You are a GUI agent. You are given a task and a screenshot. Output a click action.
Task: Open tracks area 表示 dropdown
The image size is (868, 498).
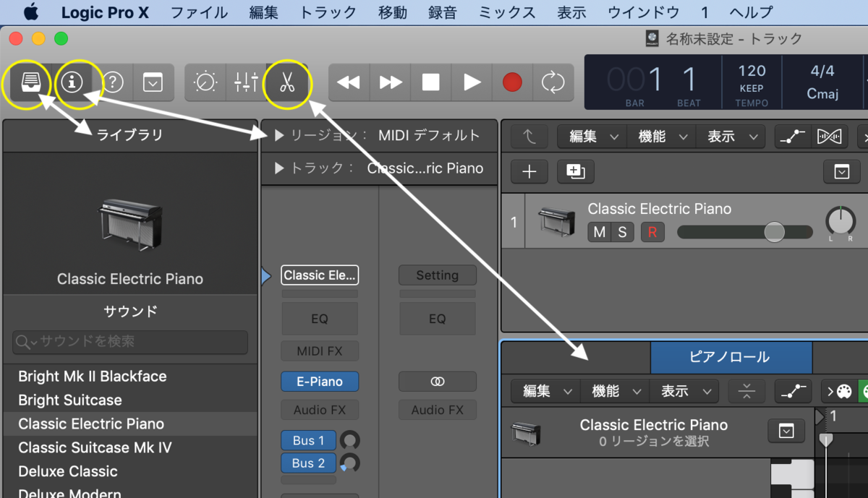pyautogui.click(x=731, y=136)
